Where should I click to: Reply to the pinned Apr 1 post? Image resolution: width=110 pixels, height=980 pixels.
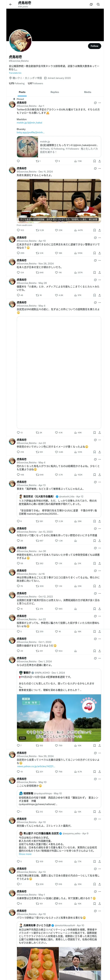[18, 161]
